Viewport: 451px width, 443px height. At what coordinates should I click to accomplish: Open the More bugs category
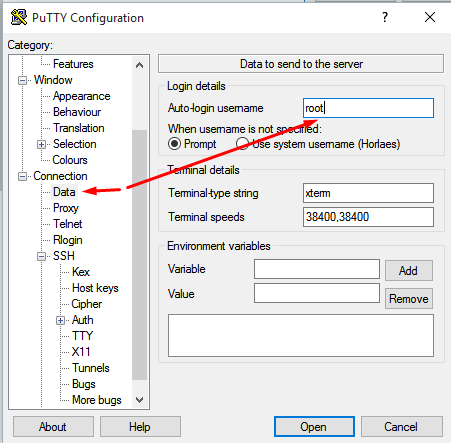[97, 400]
